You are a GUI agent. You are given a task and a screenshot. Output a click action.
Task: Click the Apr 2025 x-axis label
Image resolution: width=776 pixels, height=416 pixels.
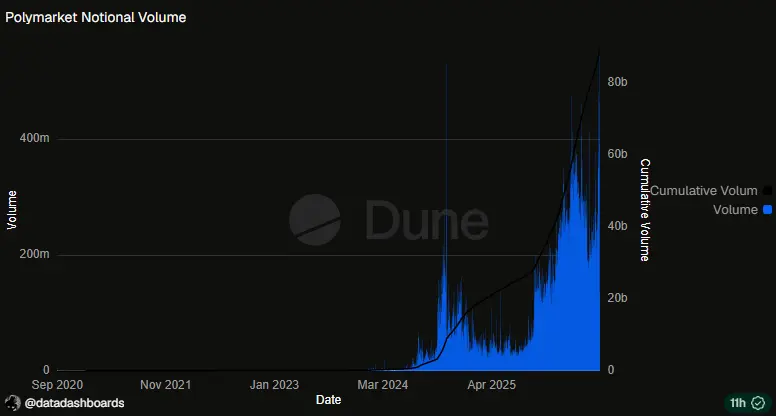(491, 385)
